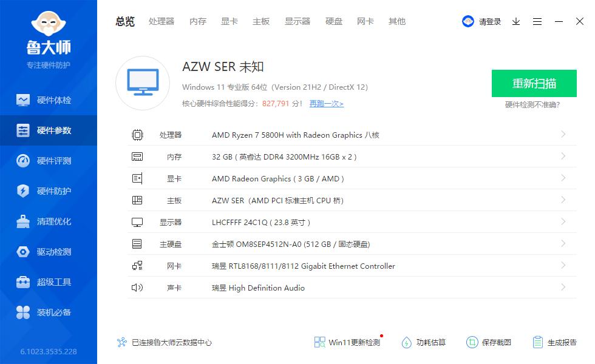Click the large computer monitor picture
This screenshot has width=595, height=364.
[143, 83]
